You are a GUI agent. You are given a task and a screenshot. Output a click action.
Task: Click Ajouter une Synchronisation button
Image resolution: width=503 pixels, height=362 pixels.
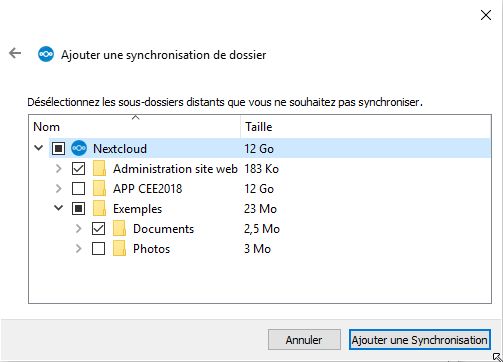(x=420, y=340)
